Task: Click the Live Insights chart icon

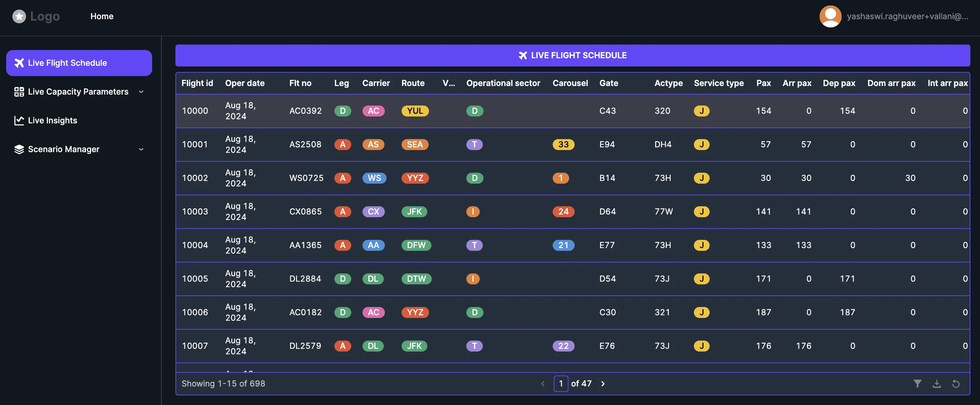Action: click(x=19, y=121)
